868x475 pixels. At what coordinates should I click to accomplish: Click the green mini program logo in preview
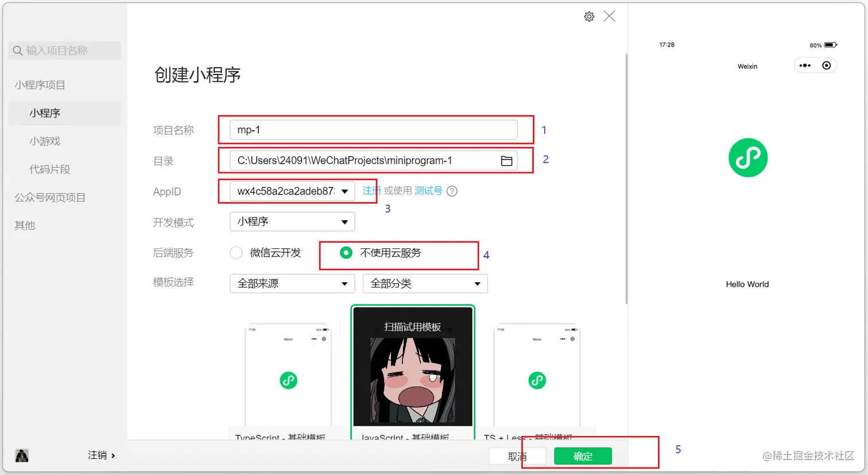747,157
